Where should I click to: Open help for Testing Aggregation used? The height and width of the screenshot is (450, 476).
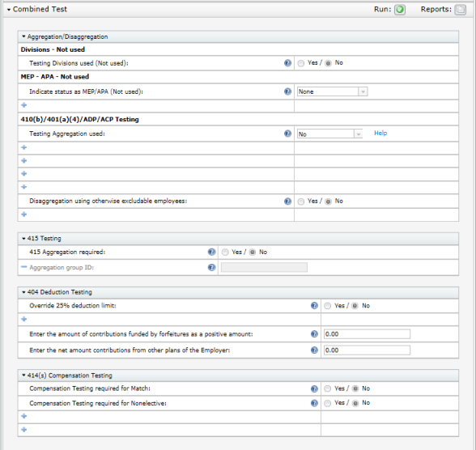287,134
